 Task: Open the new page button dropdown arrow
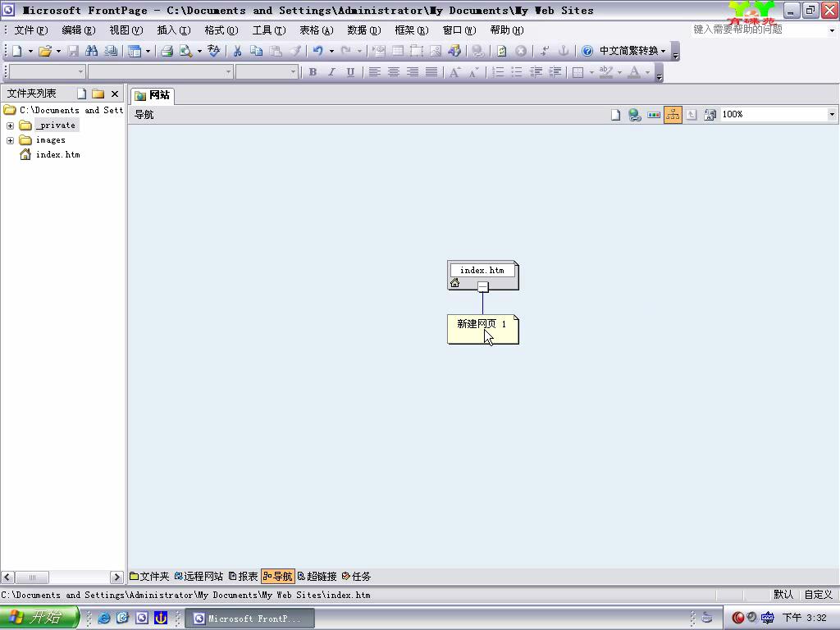click(30, 52)
